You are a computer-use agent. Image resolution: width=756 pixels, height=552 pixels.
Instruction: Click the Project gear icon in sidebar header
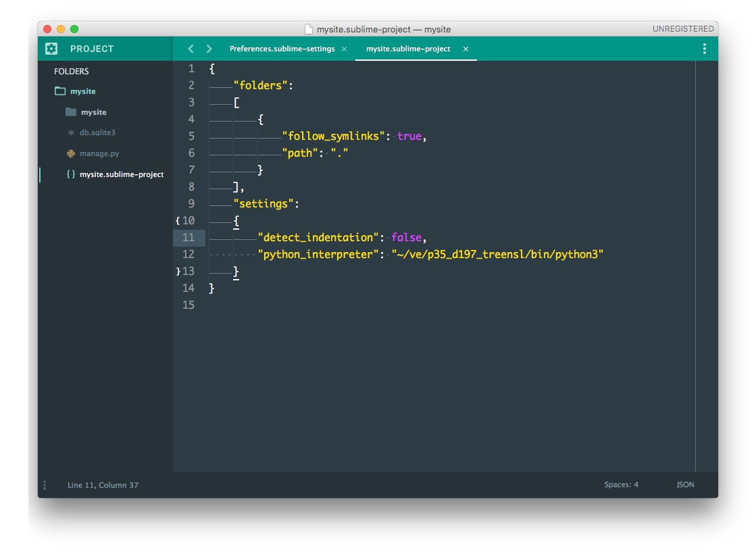tap(51, 49)
